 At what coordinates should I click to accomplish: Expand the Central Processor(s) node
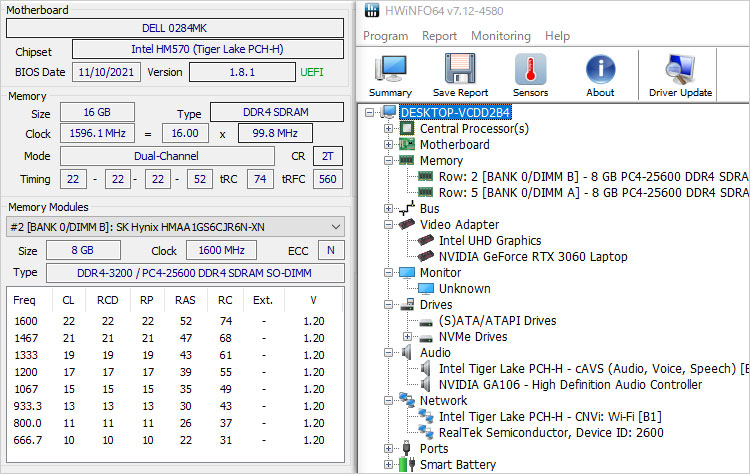[389, 128]
